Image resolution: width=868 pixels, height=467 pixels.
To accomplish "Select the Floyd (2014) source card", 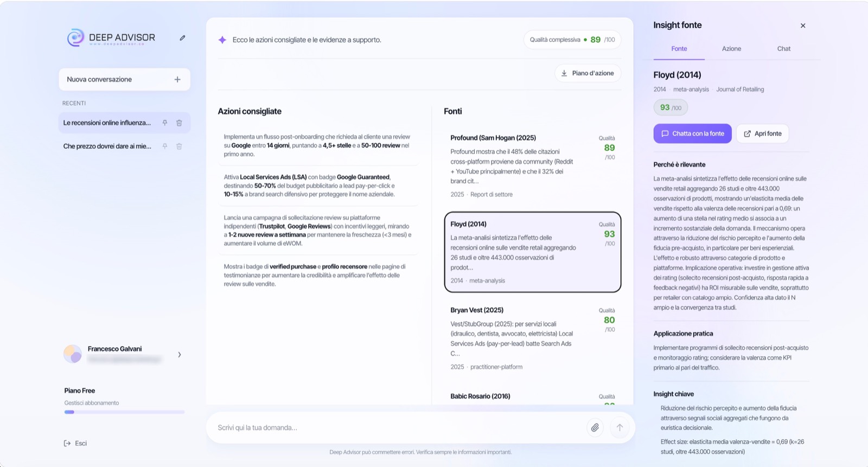I will pyautogui.click(x=533, y=252).
